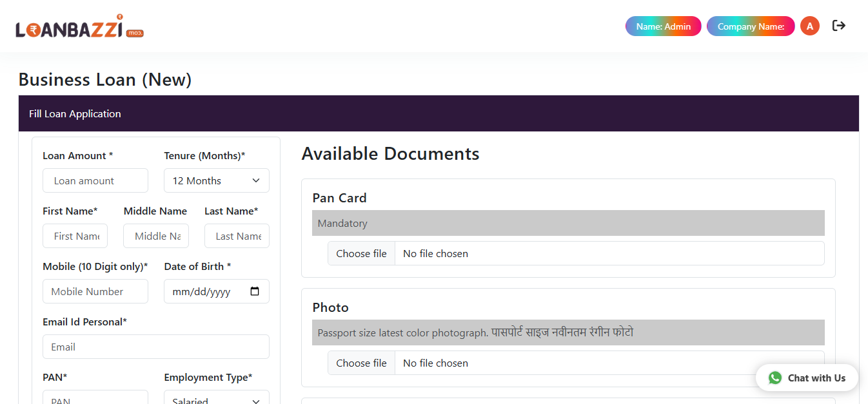868x404 pixels.
Task: Open the Employment Type dropdown
Action: (x=216, y=399)
